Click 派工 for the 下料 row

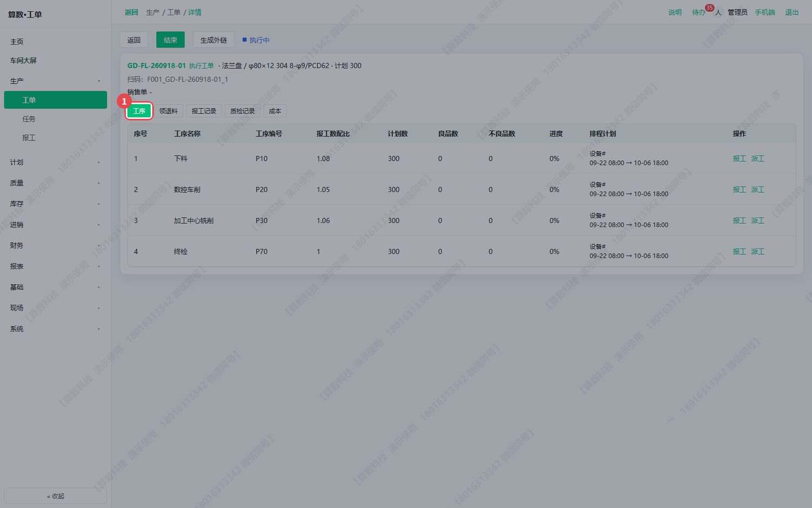pyautogui.click(x=758, y=159)
